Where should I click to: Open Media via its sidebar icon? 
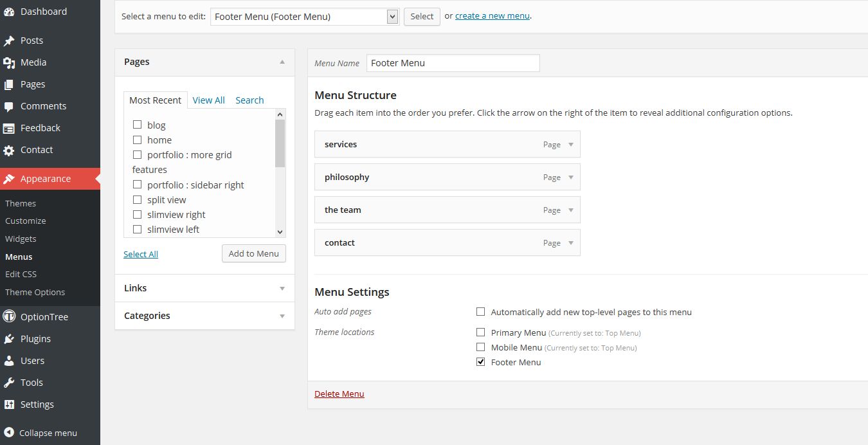pyautogui.click(x=9, y=62)
